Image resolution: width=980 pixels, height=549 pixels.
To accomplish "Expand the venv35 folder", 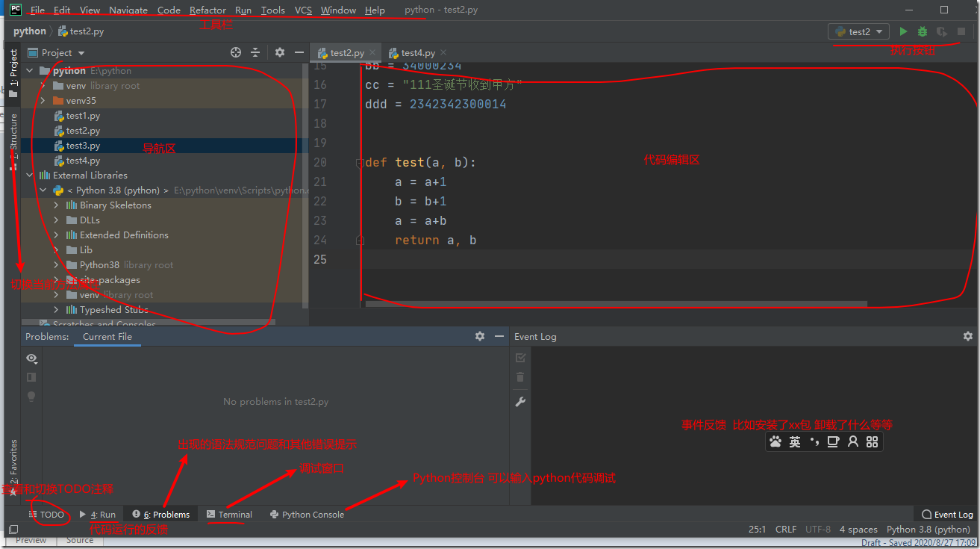I will click(x=43, y=101).
